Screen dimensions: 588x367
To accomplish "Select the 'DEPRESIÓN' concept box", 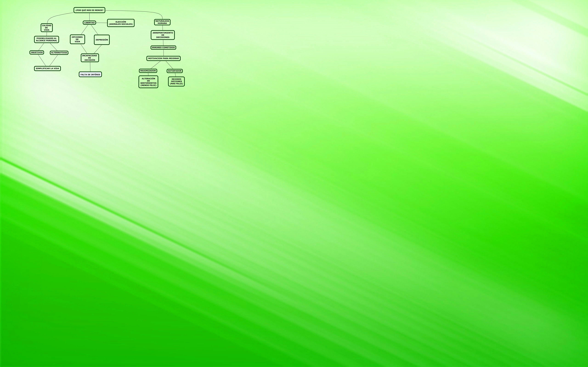I will [x=102, y=40].
